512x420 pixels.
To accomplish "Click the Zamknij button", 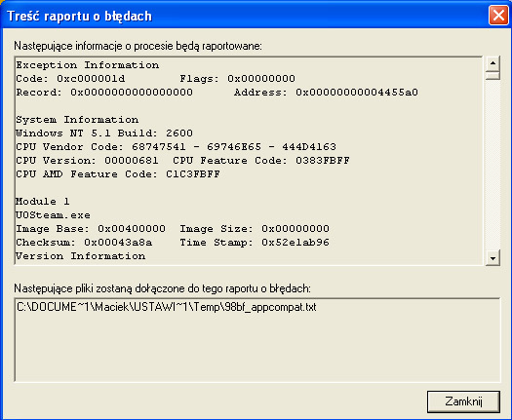I will pyautogui.click(x=463, y=401).
